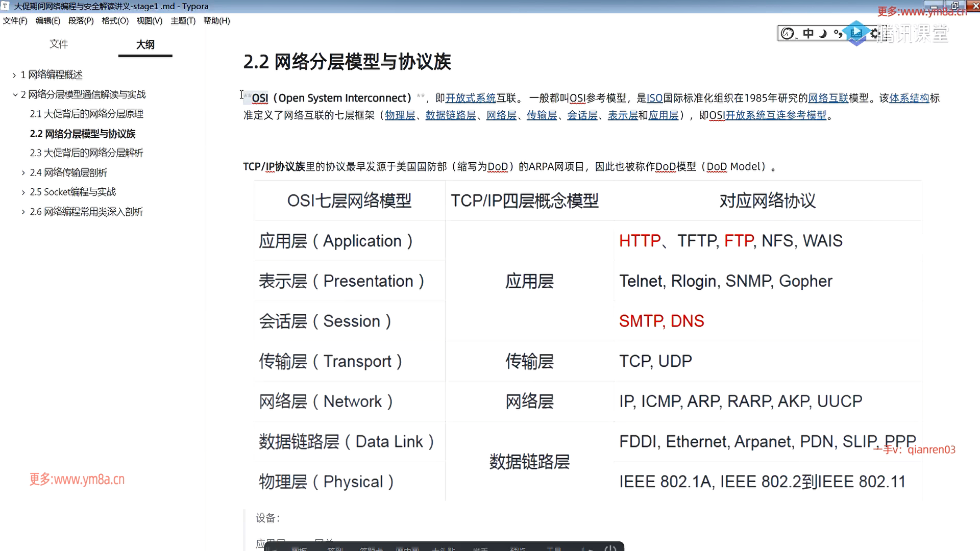Screen dimensions: 980x551
Task: Open the IME soft keyboard icon
Action: tap(856, 34)
